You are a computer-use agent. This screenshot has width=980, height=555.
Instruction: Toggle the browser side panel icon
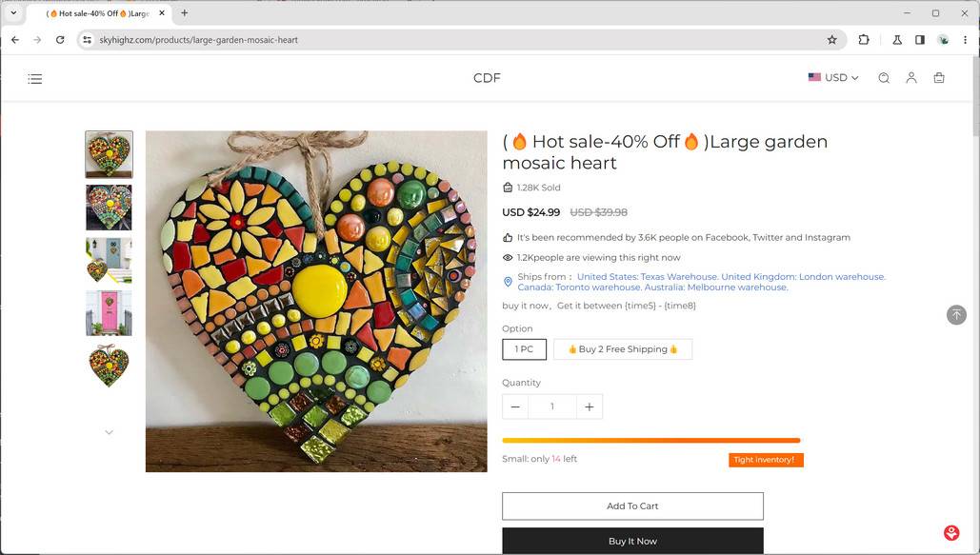coord(920,40)
